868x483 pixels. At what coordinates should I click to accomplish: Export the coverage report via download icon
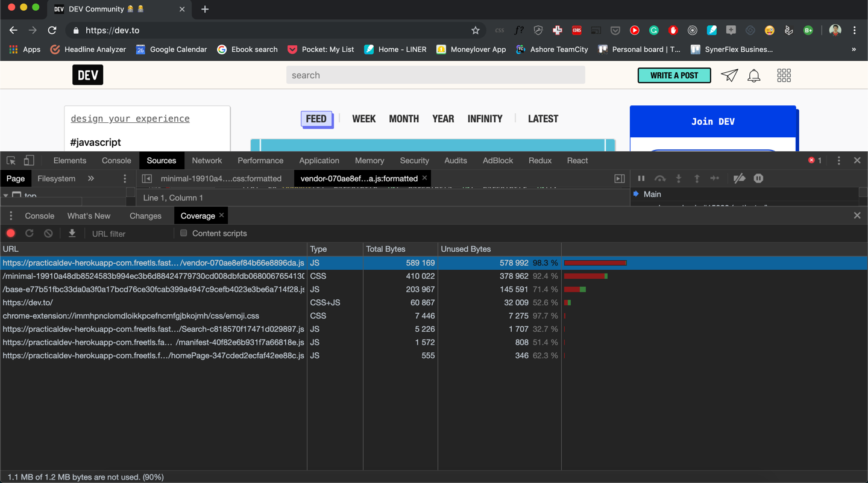click(72, 233)
